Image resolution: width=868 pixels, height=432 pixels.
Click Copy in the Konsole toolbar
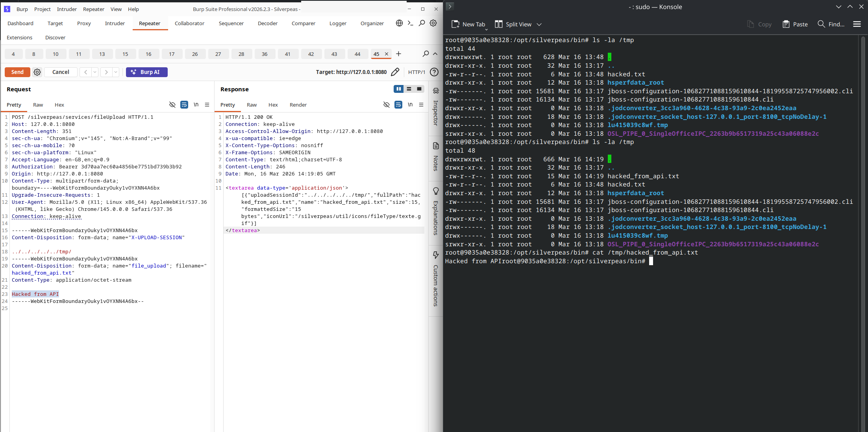click(759, 24)
